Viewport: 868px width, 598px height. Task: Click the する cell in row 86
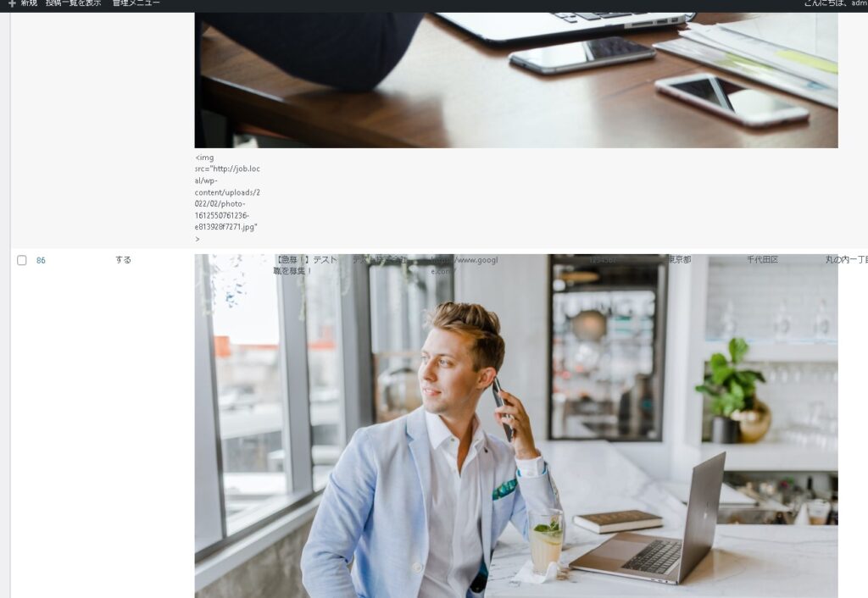pyautogui.click(x=123, y=259)
